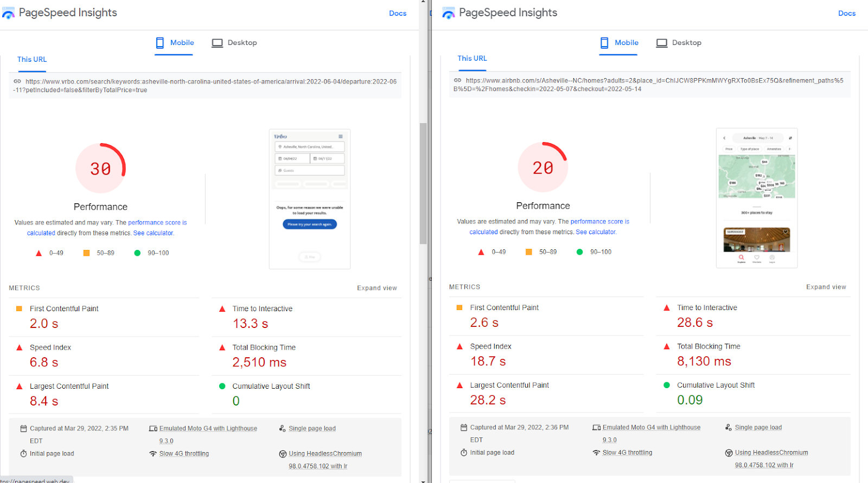Click the icon beside Single page load in the airbnb window
Screen dimensions: 868x483
(729, 427)
